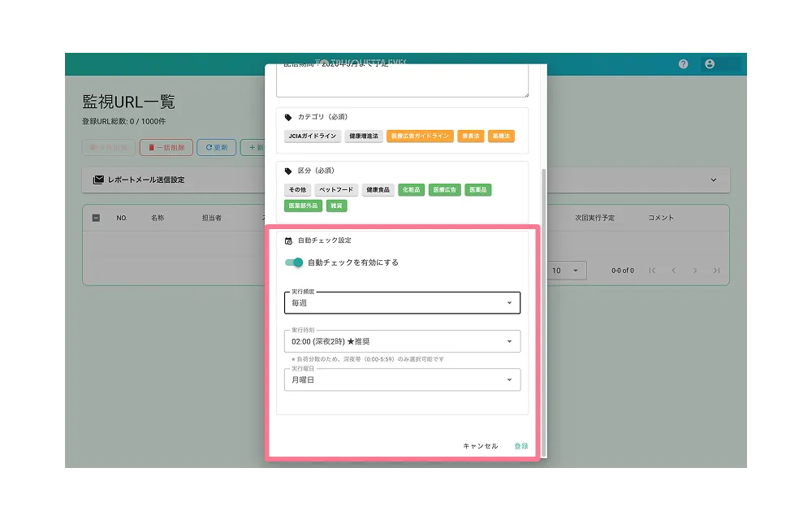Click the tag icon next to 区分
The height and width of the screenshot is (520, 812).
(x=288, y=171)
